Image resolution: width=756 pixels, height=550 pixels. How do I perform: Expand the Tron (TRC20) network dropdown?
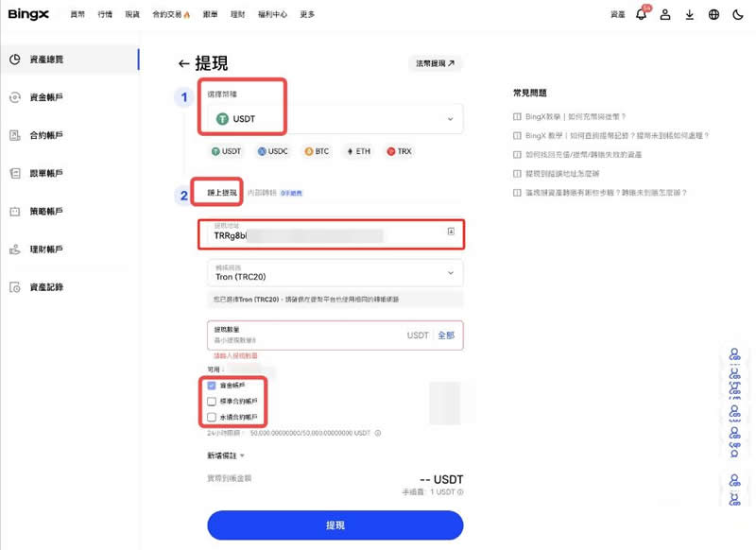click(335, 274)
